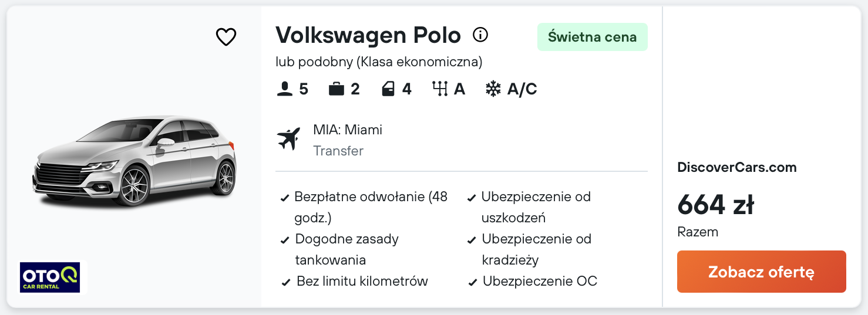Click the silver car thumbnail image

(134, 160)
